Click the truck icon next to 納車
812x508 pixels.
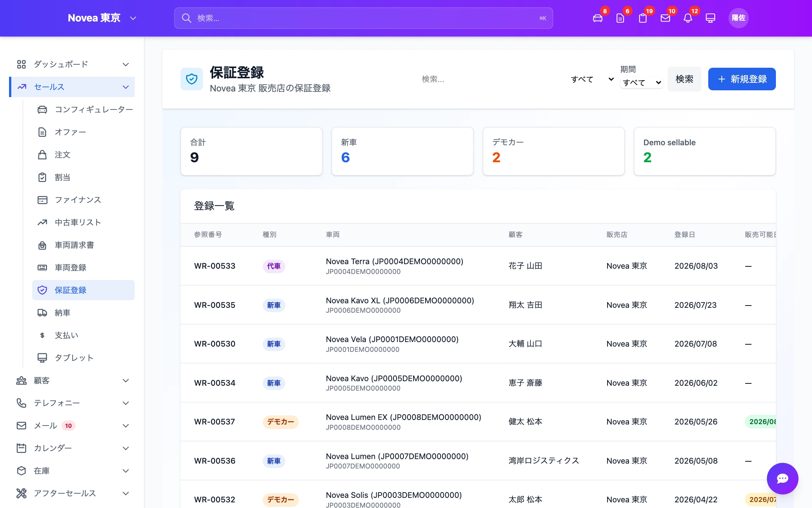42,313
